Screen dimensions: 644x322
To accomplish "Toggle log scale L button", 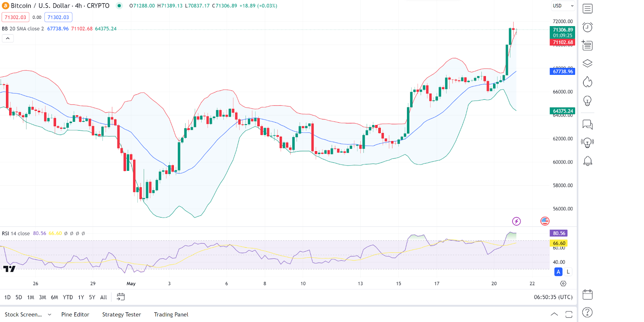I will pyautogui.click(x=568, y=272).
